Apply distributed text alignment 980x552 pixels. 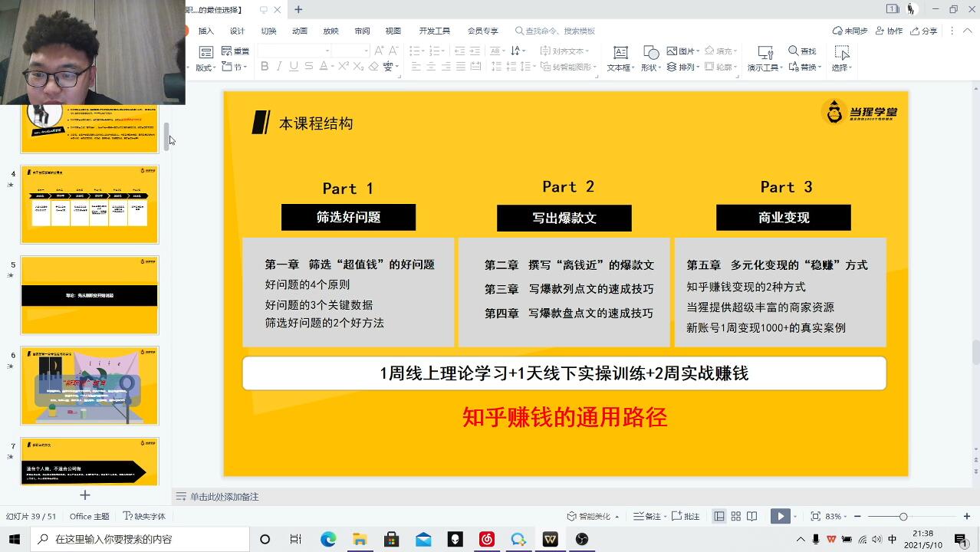click(475, 67)
